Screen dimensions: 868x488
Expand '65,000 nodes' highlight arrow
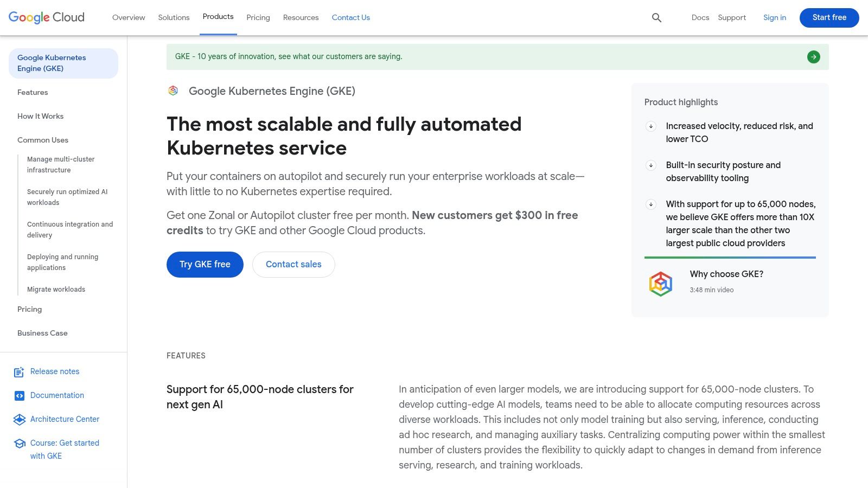tap(651, 204)
